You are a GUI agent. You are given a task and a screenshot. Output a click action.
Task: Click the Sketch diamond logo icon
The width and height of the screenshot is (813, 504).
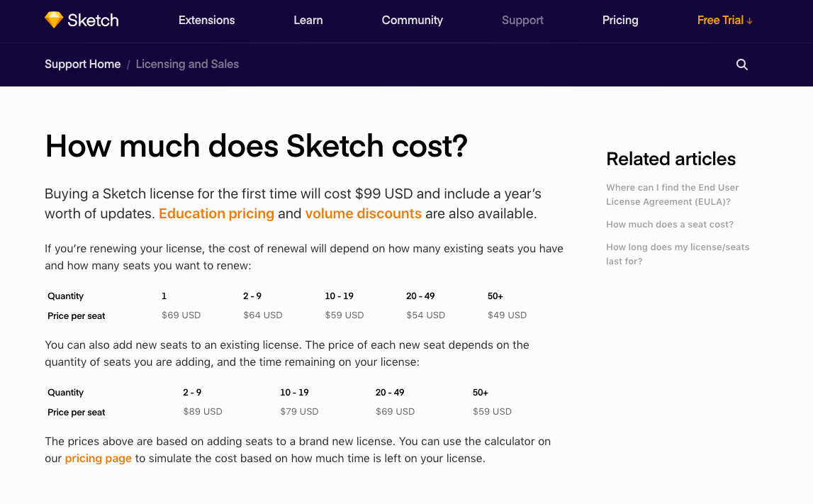point(53,20)
